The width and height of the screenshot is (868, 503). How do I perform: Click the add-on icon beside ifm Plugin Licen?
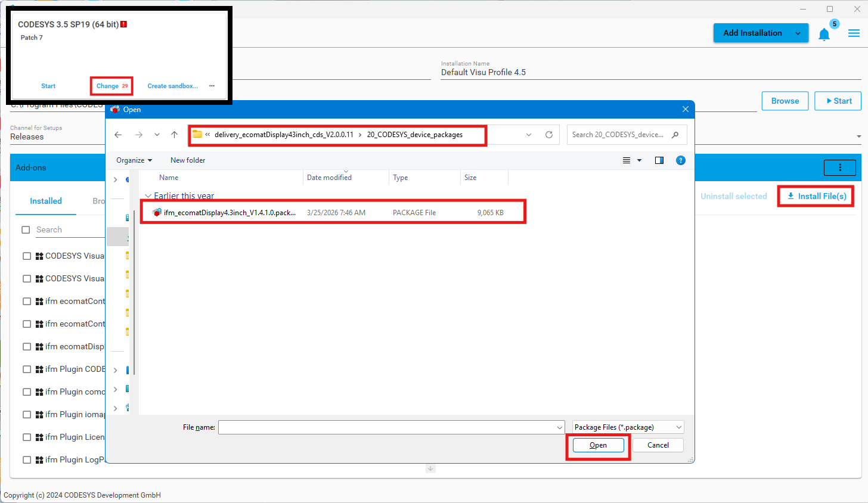(x=39, y=437)
